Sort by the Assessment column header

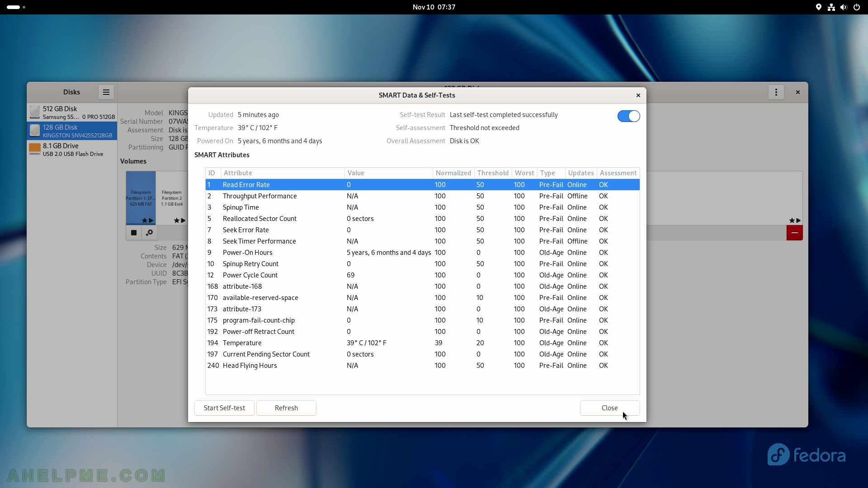618,173
